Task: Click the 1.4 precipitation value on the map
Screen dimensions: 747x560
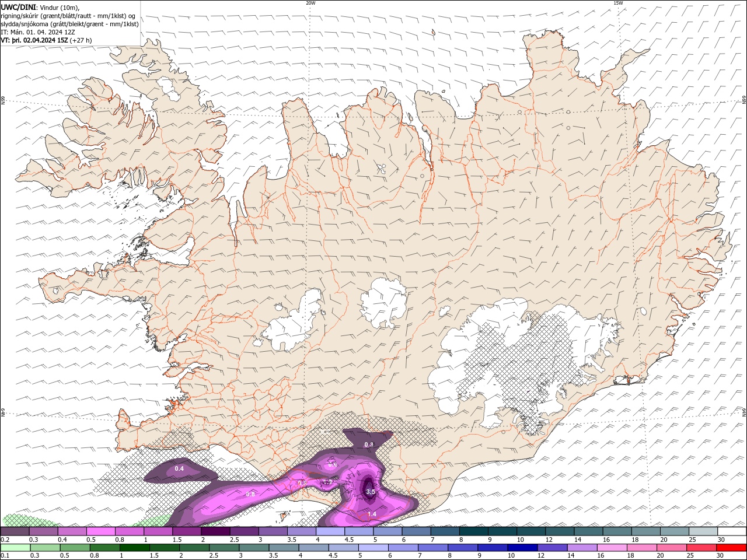Action: coord(372,513)
